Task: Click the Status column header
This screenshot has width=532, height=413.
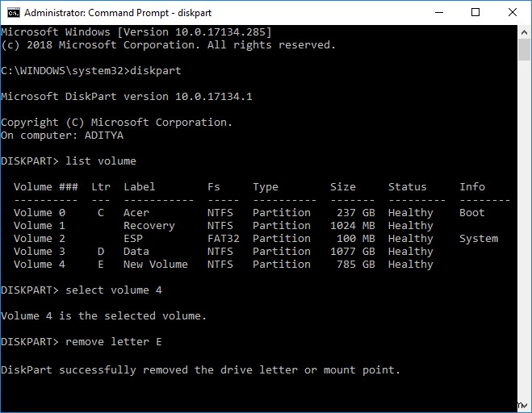Action: click(x=407, y=187)
